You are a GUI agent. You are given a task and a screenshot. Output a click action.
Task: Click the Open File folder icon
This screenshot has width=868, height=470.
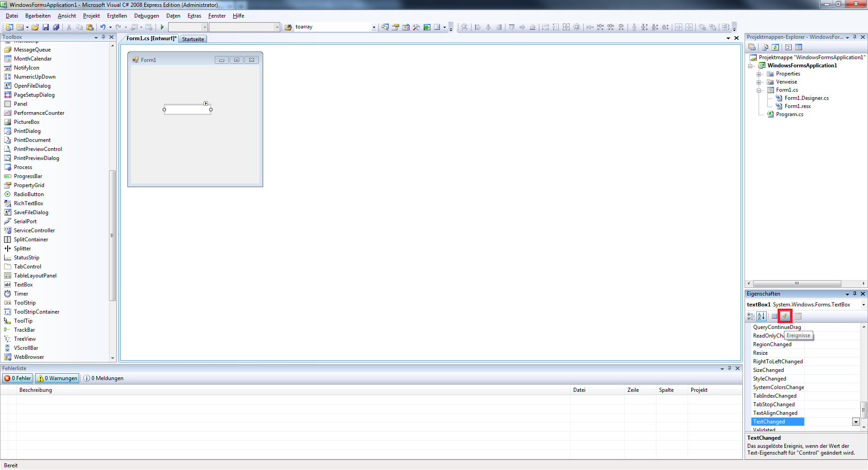(35, 27)
